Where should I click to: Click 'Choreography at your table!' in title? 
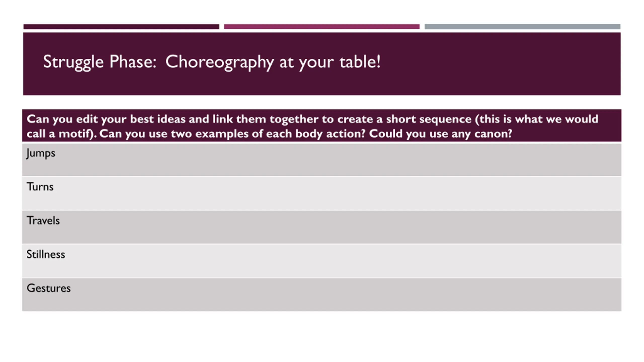[273, 62]
